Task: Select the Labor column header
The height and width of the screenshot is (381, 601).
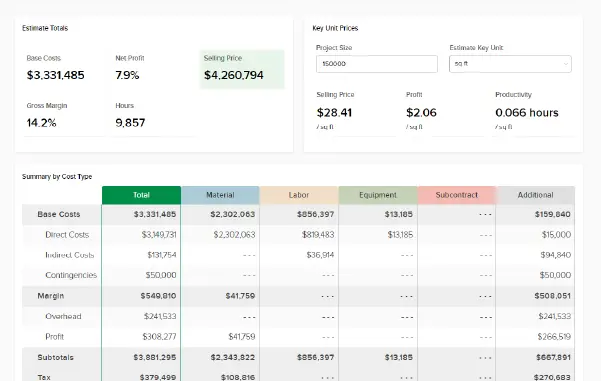Action: [299, 195]
